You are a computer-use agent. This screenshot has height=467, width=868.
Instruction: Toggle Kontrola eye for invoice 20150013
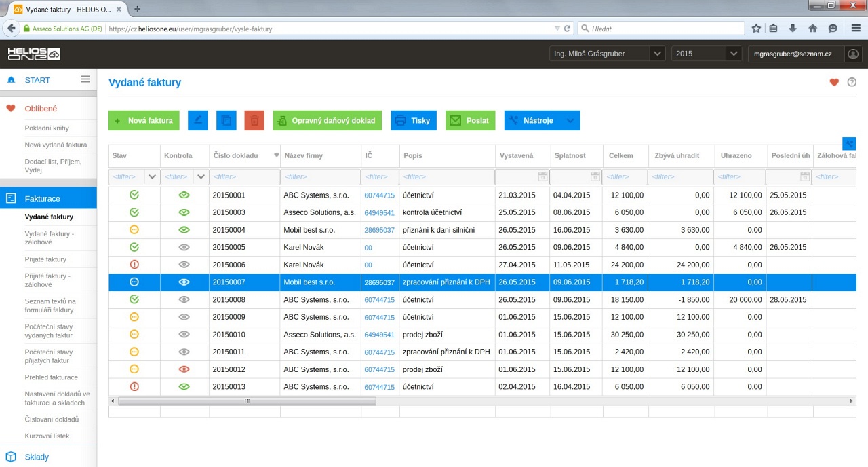(184, 386)
